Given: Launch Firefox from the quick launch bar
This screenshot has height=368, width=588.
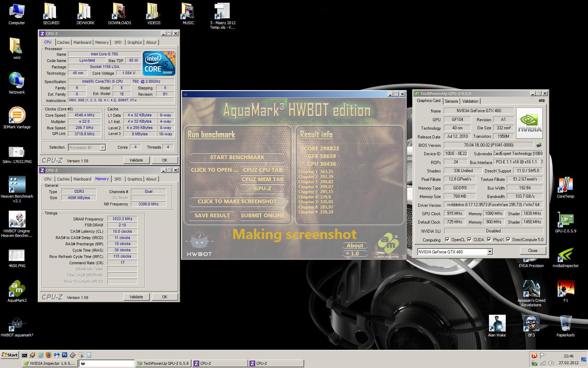Looking at the screenshot, I should 49,355.
